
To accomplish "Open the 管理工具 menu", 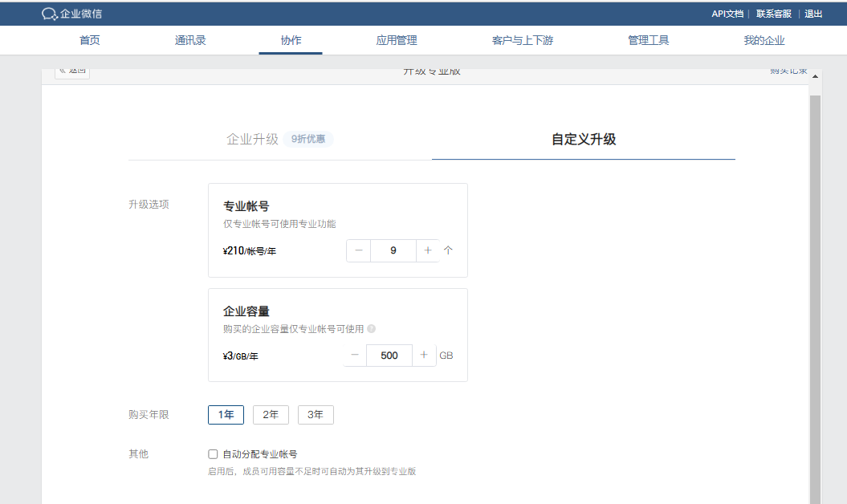I will point(649,39).
